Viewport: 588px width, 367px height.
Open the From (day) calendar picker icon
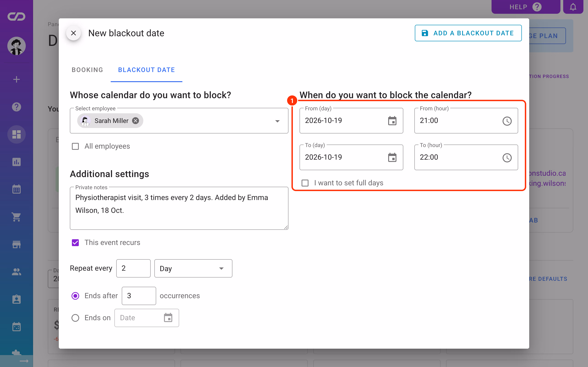point(392,121)
